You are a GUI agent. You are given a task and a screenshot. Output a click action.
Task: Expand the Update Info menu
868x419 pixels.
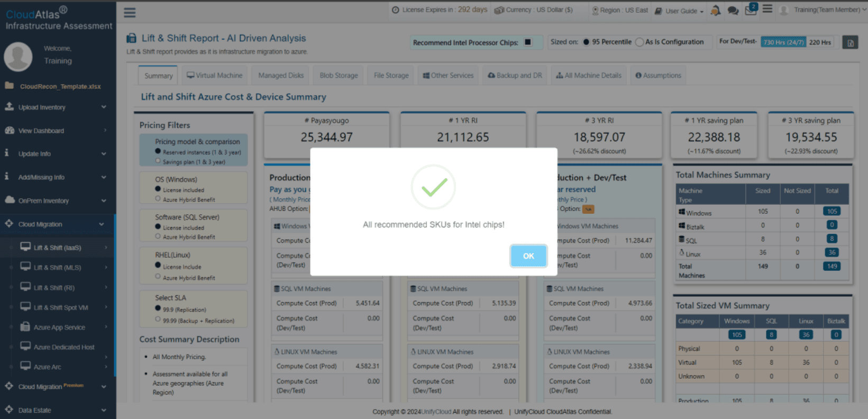[x=58, y=153]
